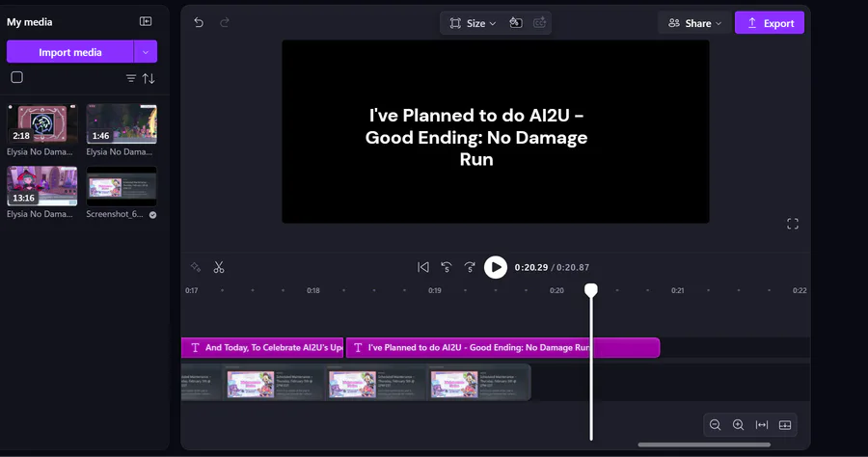Click the timeline horizontal scrollbar

(x=704, y=444)
